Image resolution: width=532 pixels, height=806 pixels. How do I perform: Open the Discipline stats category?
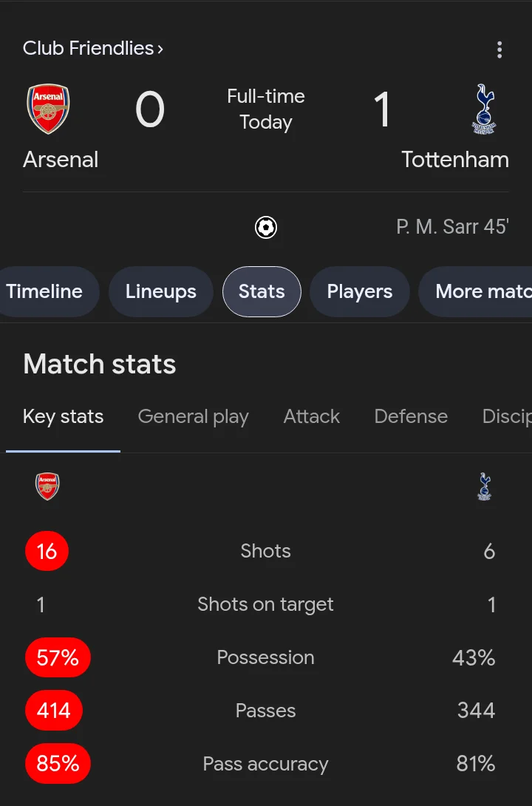[507, 416]
